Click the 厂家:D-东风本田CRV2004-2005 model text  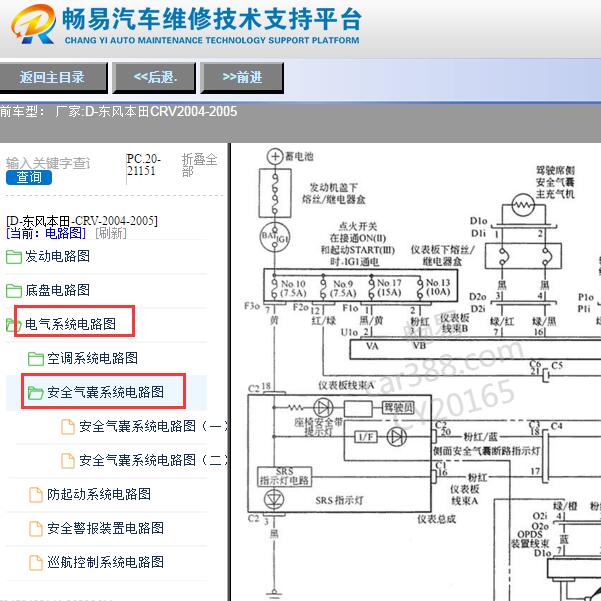146,112
